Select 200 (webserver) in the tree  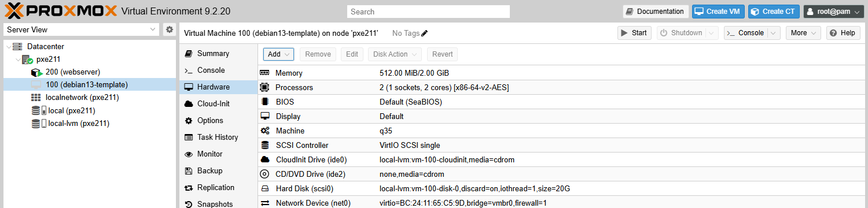(73, 72)
